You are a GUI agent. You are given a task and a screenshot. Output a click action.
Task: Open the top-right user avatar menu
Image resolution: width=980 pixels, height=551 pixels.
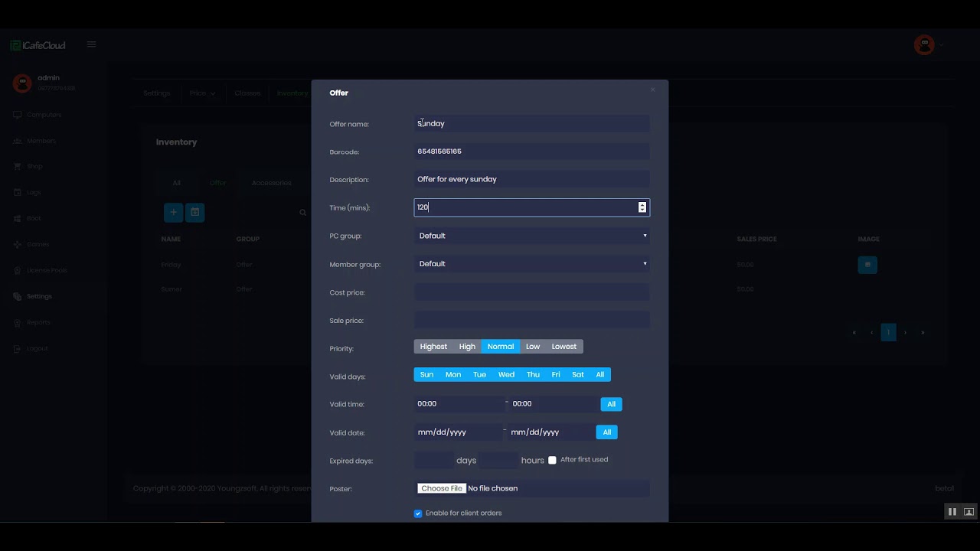click(x=925, y=44)
